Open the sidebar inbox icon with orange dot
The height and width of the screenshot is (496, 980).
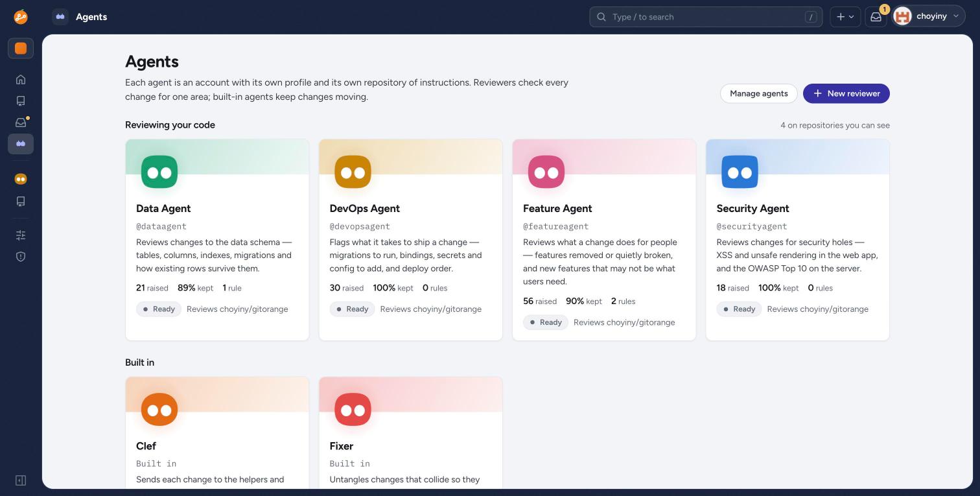click(x=21, y=123)
